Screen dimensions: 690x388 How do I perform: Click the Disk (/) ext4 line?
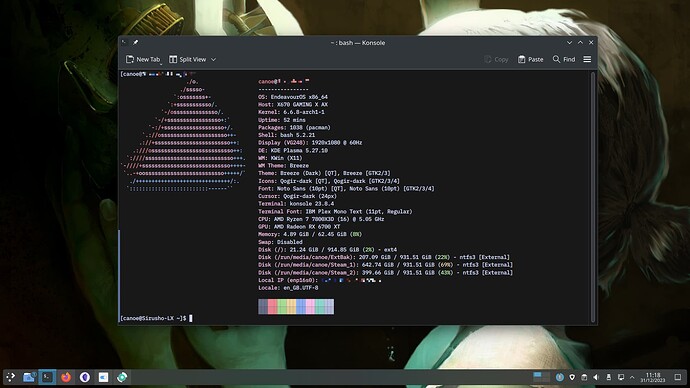(327, 249)
